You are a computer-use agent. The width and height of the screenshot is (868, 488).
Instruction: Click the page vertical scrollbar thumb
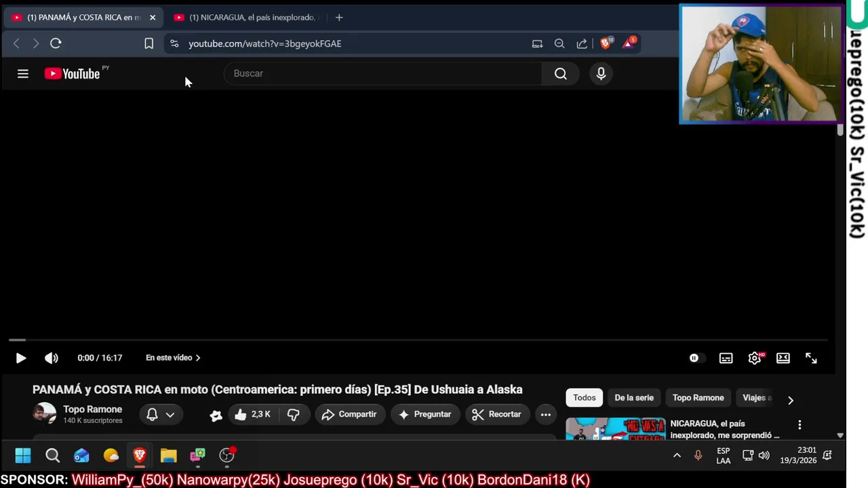point(840,130)
